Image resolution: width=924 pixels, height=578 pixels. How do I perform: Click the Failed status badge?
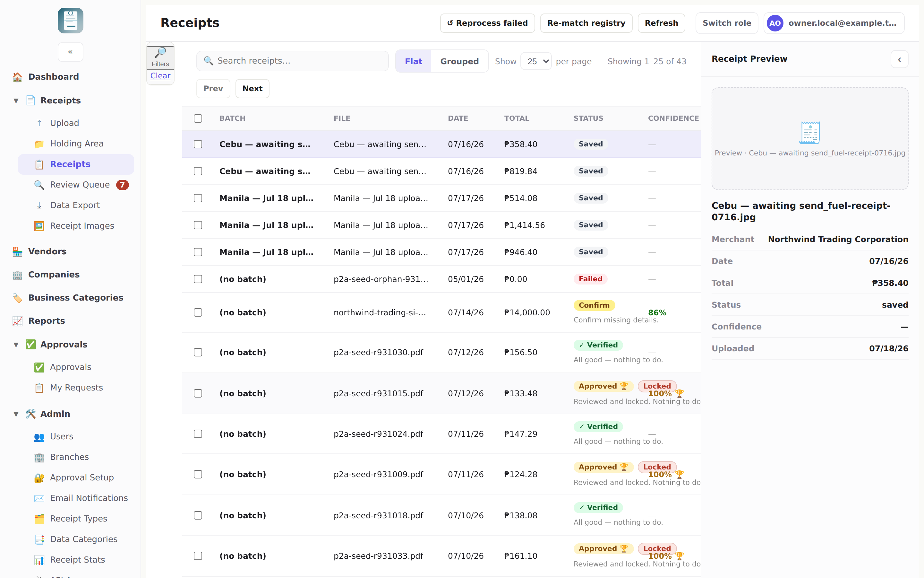point(590,279)
